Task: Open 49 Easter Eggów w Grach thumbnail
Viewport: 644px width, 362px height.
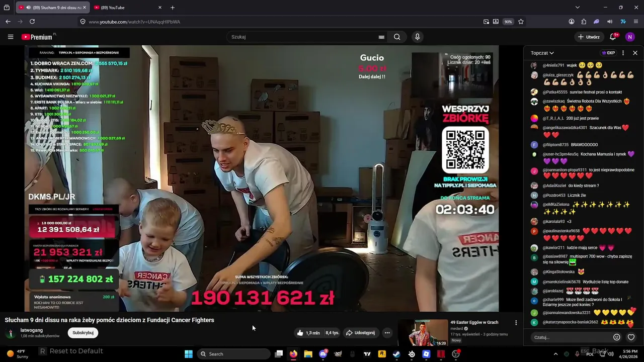Action: click(423, 333)
